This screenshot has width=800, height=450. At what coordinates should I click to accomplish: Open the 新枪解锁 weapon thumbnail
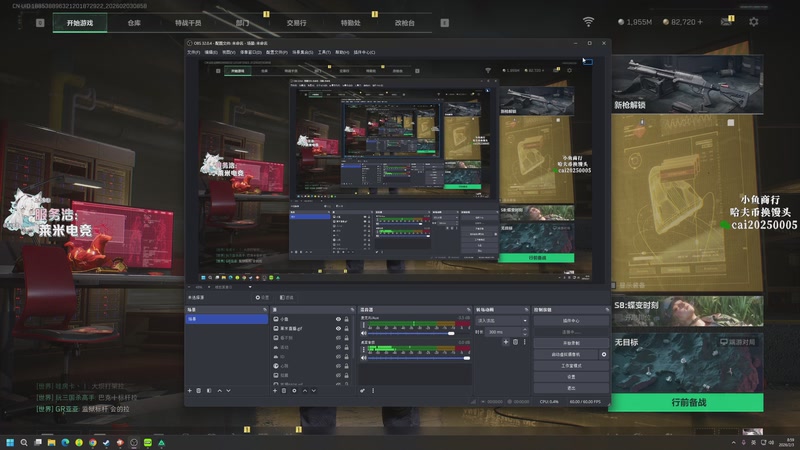point(687,84)
